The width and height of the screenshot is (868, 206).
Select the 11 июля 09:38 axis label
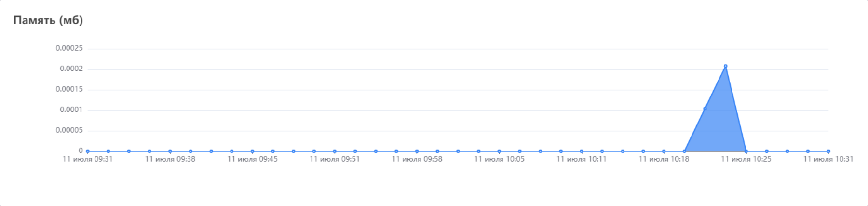(170, 159)
